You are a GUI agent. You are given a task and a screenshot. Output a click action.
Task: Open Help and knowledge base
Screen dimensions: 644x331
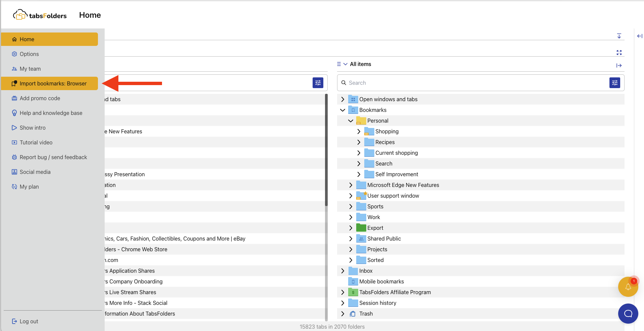(x=50, y=113)
